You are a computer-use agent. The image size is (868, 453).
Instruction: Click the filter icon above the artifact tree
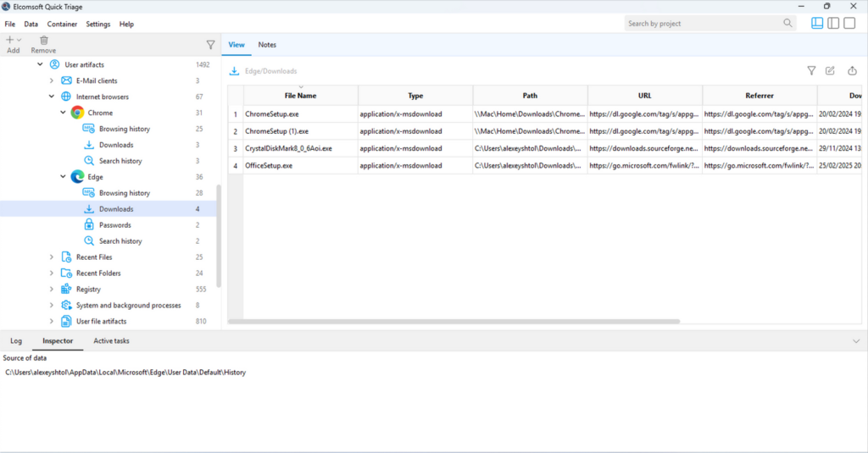210,45
